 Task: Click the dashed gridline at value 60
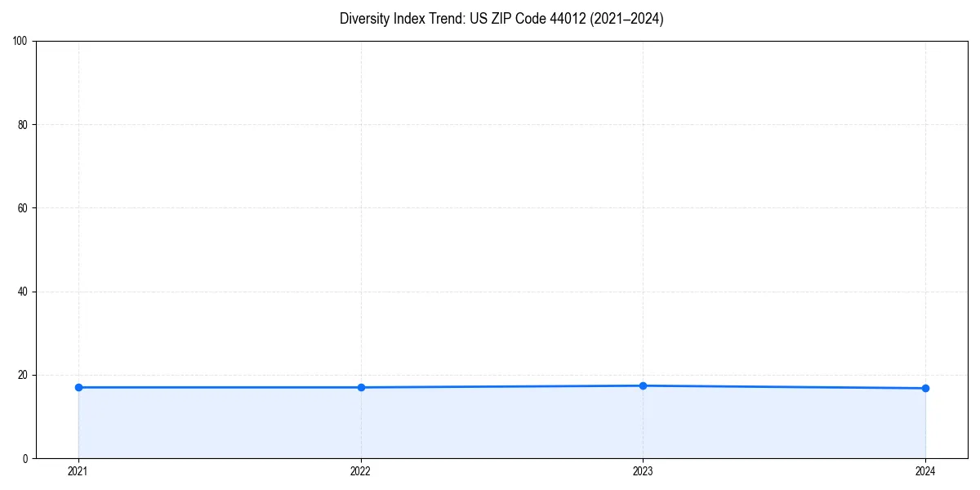[x=490, y=206]
